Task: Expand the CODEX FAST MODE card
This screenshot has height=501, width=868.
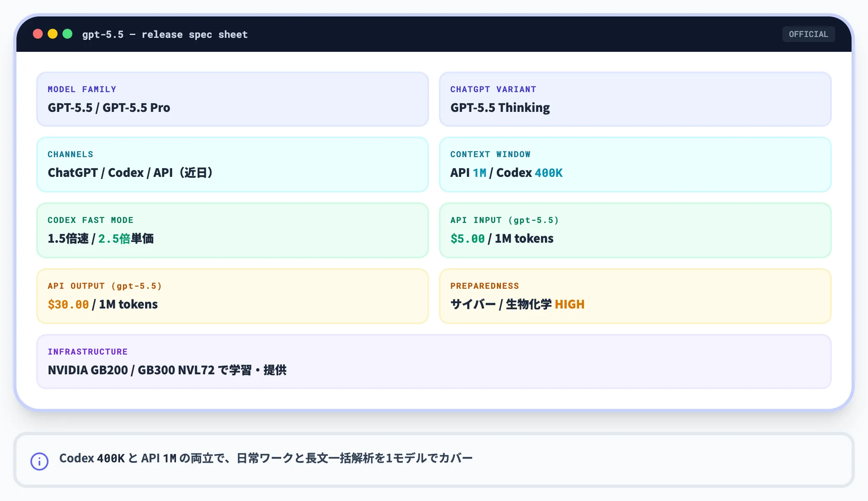Action: coord(232,230)
